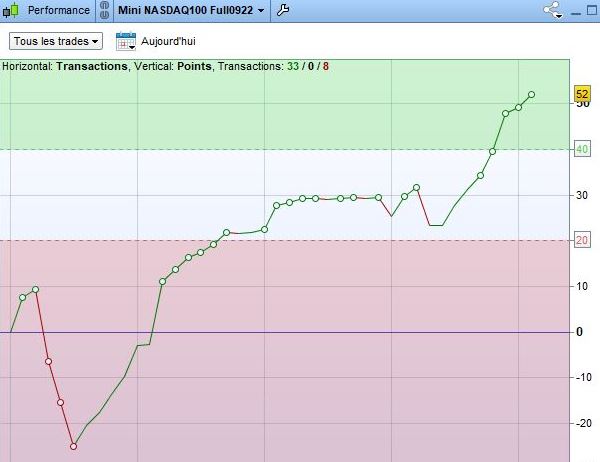600x462 pixels.
Task: Click the Performance candlestick chart icon
Action: (10, 10)
